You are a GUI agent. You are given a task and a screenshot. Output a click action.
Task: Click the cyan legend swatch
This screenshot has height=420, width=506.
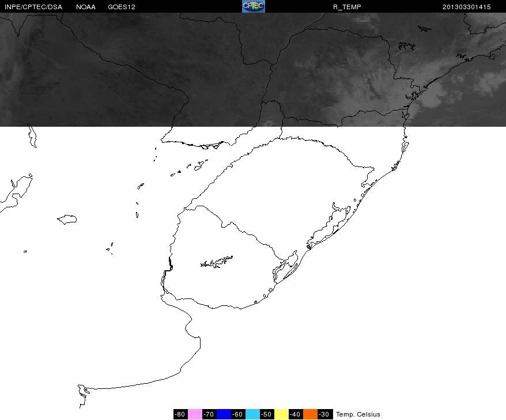(252, 414)
